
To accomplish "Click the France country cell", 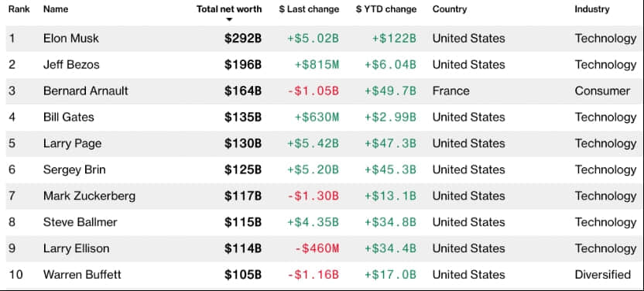I will point(450,91).
